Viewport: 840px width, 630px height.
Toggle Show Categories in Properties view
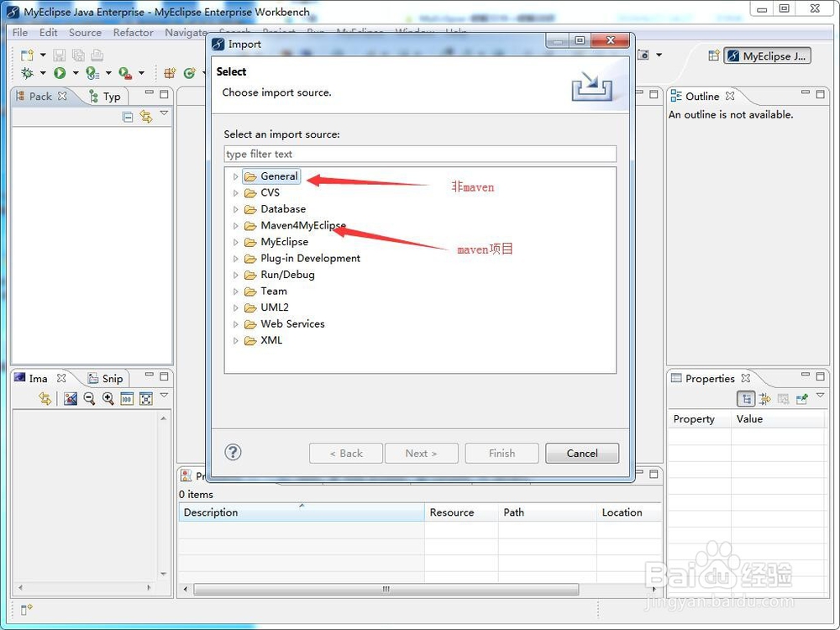point(746,398)
